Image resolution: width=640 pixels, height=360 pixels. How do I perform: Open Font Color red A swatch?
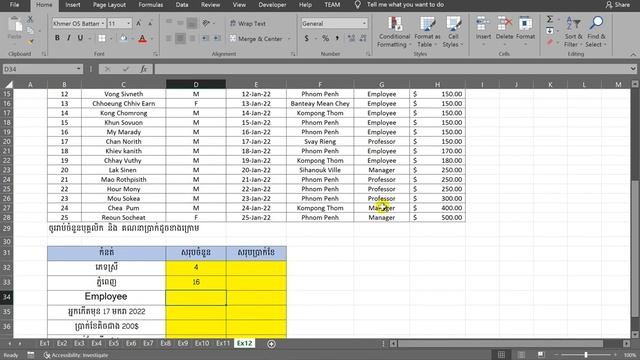click(x=142, y=38)
